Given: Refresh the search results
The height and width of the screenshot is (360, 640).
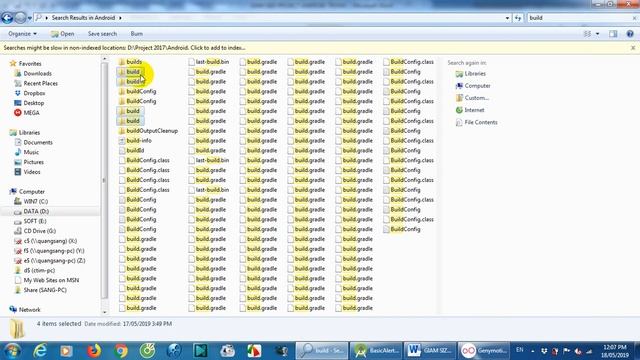Looking at the screenshot, I should [518, 18].
